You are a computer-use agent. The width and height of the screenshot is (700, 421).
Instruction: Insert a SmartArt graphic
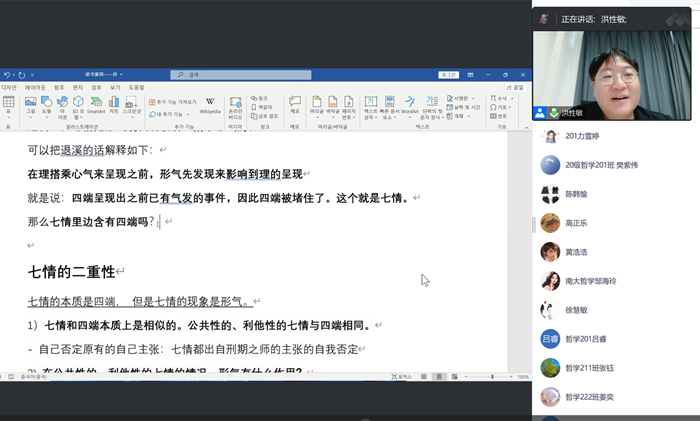click(x=96, y=105)
